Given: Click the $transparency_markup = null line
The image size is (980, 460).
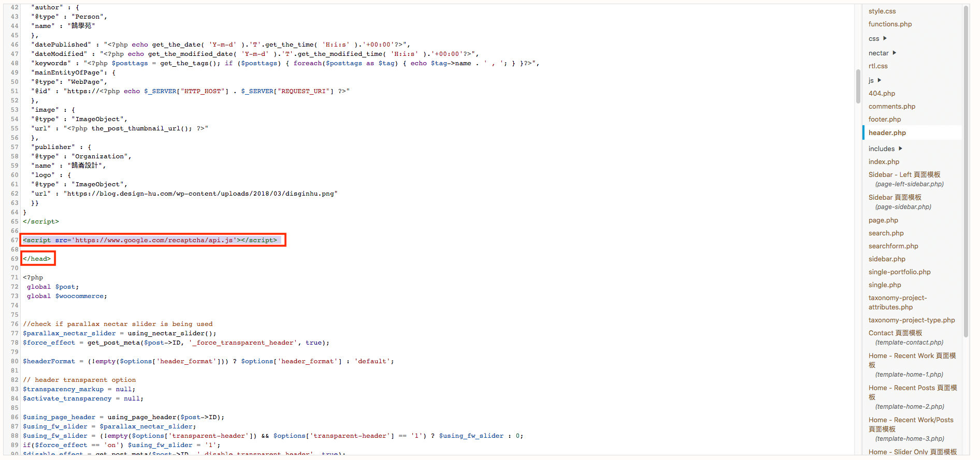Looking at the screenshot, I should [79, 389].
